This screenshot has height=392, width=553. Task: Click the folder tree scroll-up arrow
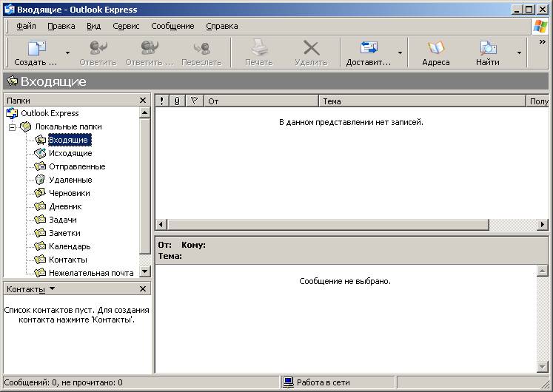click(x=144, y=113)
